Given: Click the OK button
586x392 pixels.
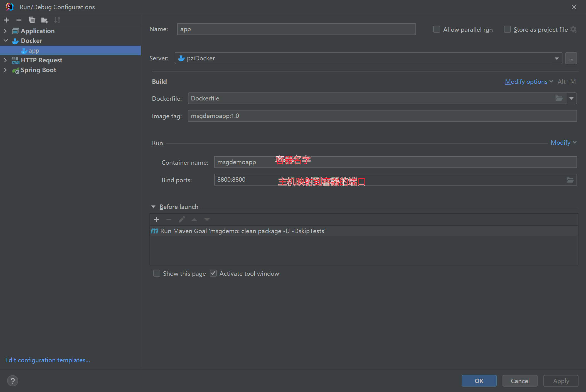Looking at the screenshot, I should point(479,381).
